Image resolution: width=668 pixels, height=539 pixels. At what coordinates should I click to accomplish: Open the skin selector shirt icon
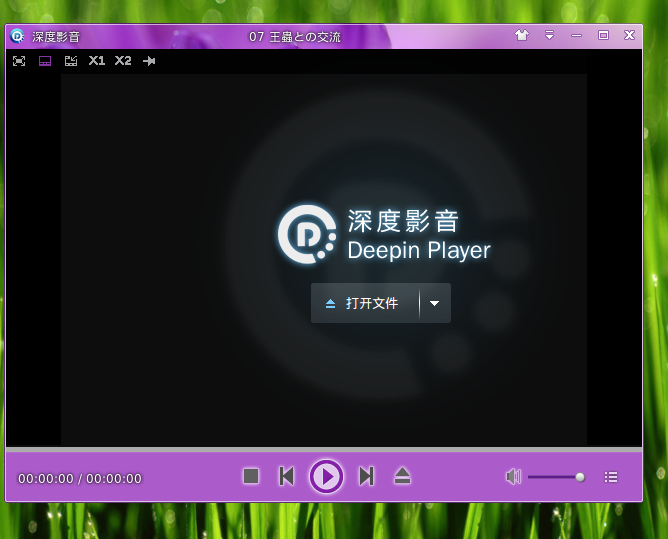click(522, 35)
